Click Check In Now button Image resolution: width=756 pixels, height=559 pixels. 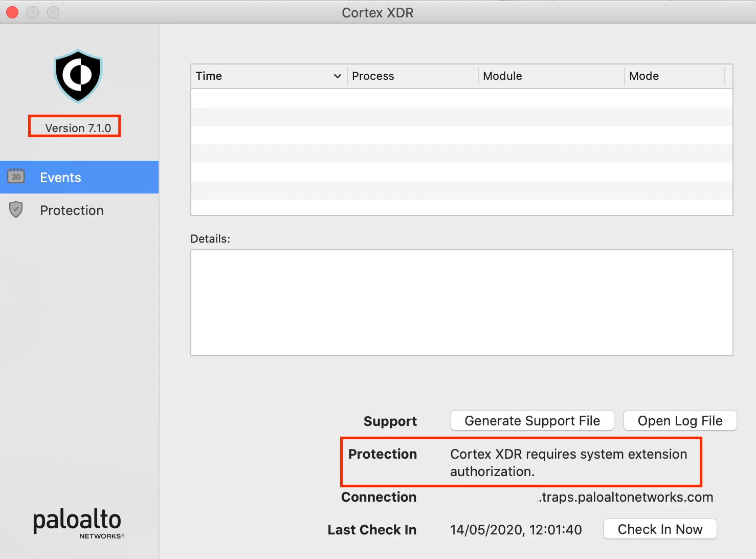660,529
